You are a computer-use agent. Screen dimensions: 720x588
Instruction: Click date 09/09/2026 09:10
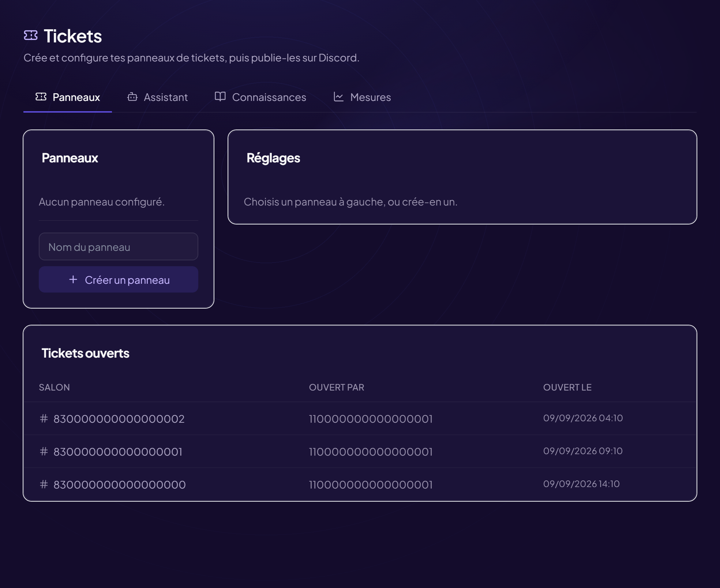[x=583, y=451]
